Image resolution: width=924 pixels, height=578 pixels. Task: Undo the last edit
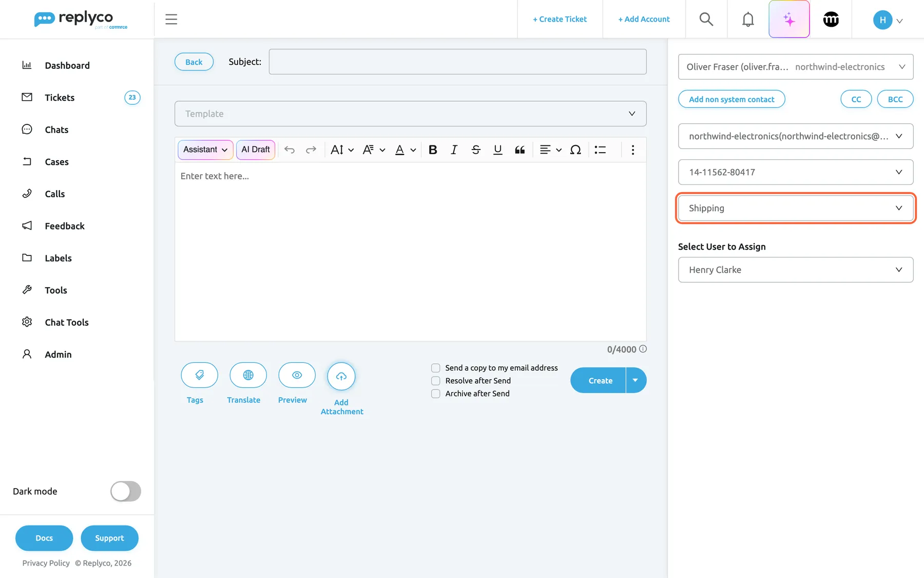(x=290, y=150)
